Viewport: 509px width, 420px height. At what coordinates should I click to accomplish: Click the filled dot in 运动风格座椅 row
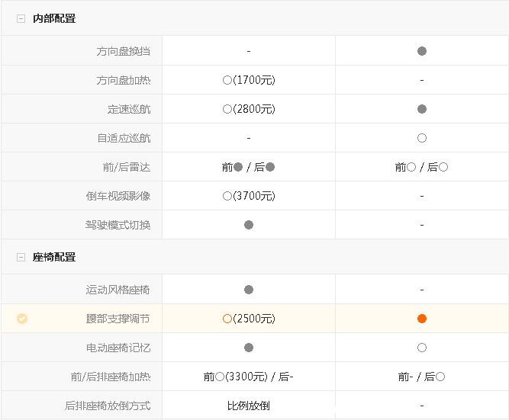coord(249,290)
